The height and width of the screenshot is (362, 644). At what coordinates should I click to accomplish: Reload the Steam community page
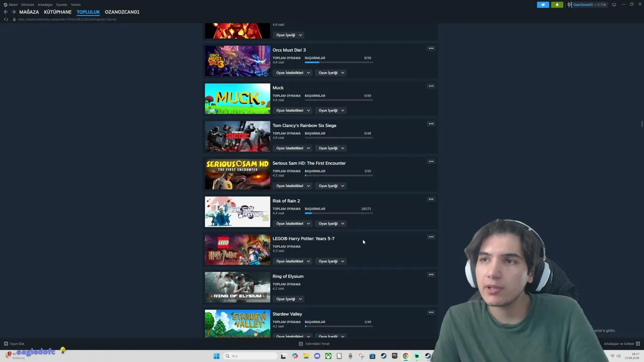tap(6, 19)
